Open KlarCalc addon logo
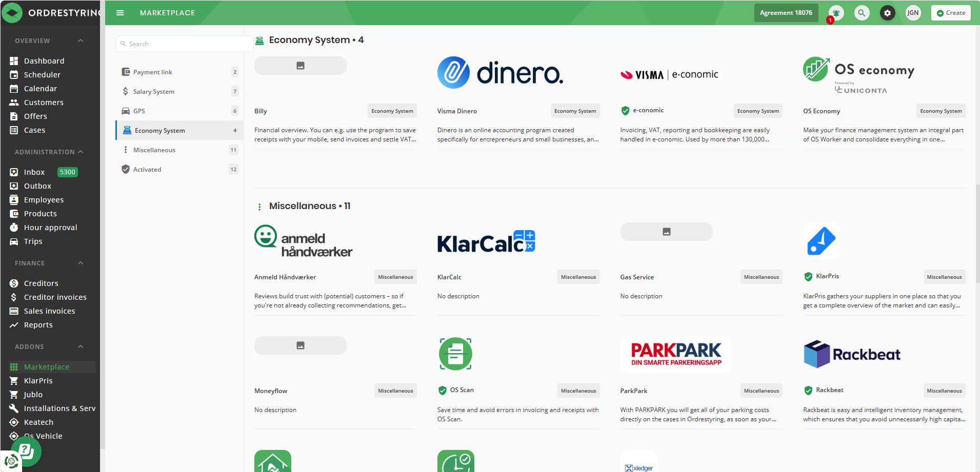Image resolution: width=980 pixels, height=472 pixels. 486,241
